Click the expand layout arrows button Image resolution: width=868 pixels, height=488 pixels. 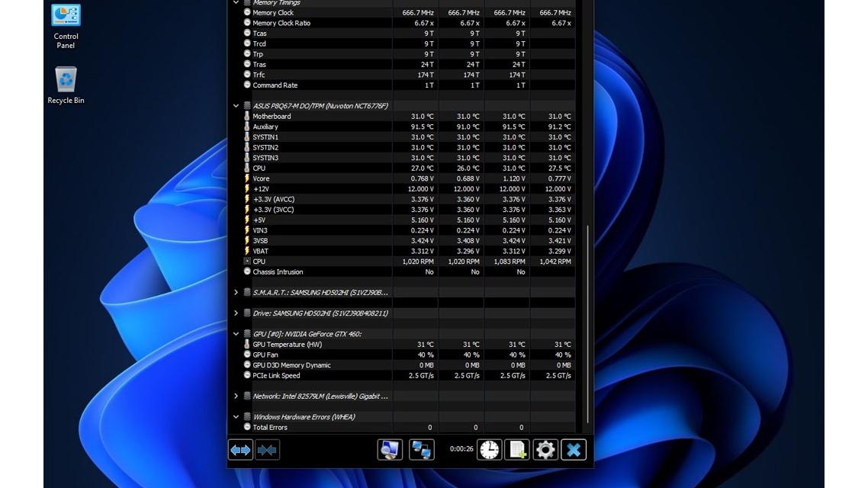pos(240,450)
